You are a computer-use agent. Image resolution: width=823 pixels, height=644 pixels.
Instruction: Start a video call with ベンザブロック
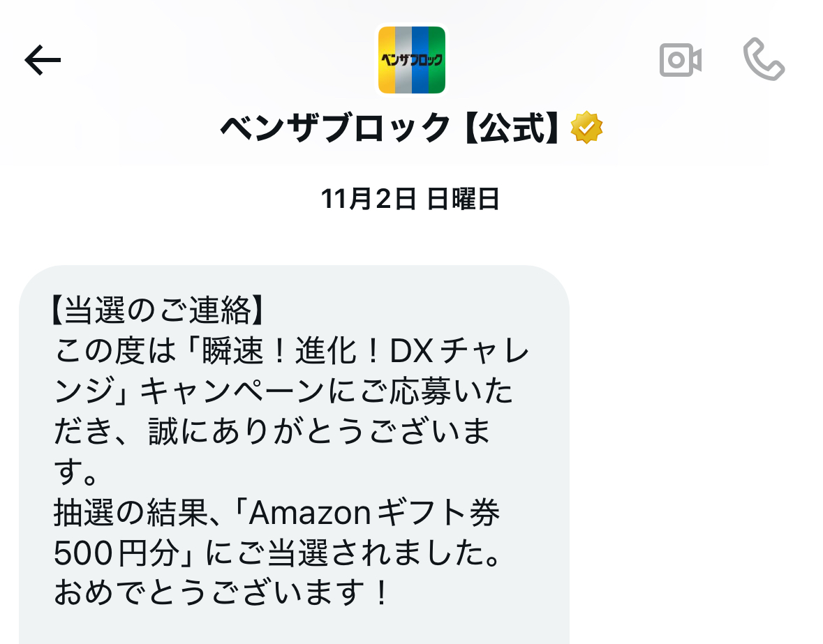pos(680,60)
